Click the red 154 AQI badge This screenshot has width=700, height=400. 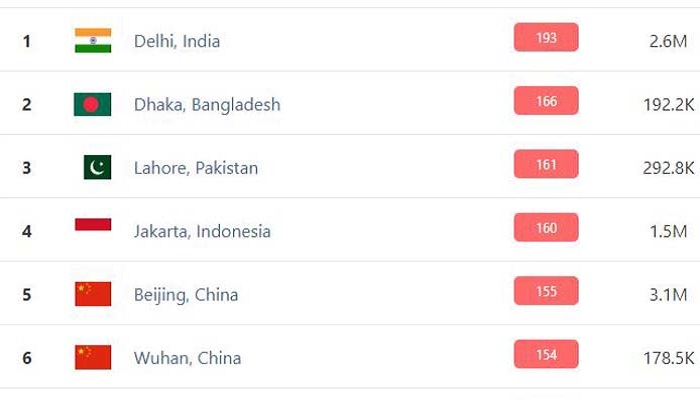546,354
